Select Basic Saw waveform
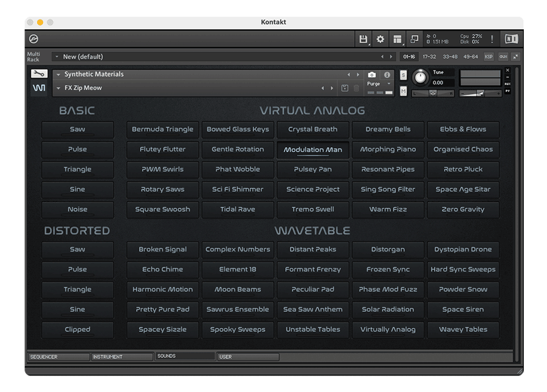This screenshot has height=392, width=547. 77,129
